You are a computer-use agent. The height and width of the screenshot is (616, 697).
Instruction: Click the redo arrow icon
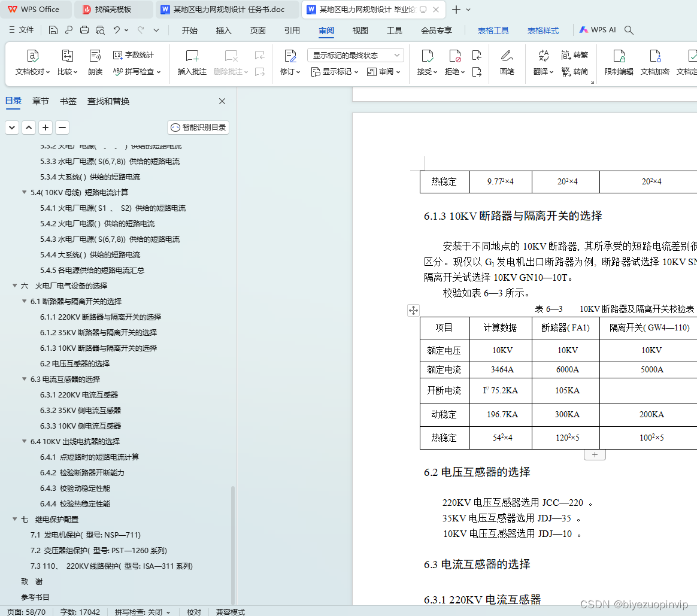click(141, 30)
